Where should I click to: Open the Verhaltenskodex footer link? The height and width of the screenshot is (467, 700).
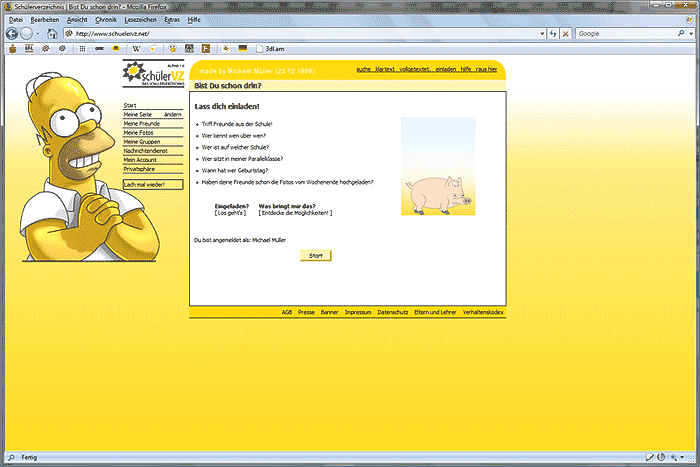point(483,312)
